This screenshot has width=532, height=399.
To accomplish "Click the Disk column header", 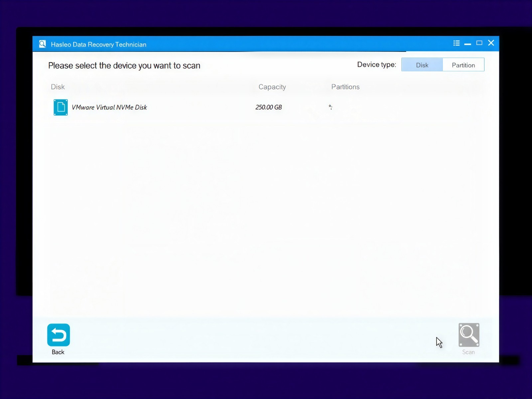I will pyautogui.click(x=58, y=87).
